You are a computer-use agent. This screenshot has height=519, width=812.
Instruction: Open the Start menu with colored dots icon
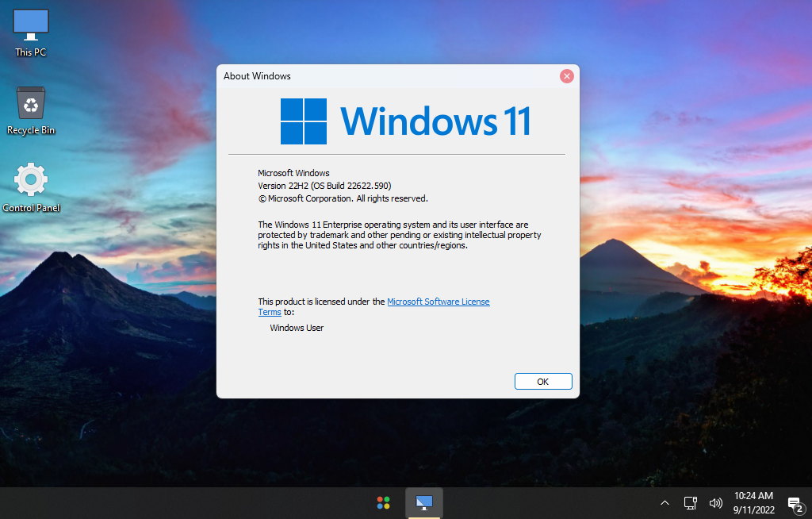(x=384, y=503)
